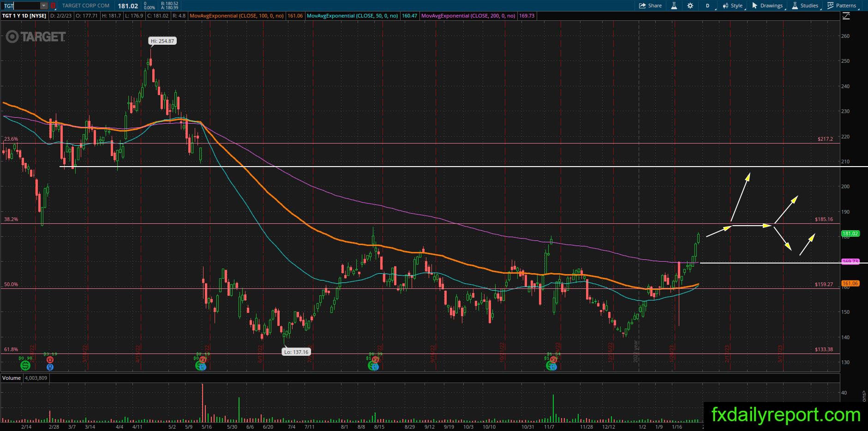Click the 200 price axis label
Screen dimensions: 868x431
click(x=845, y=186)
